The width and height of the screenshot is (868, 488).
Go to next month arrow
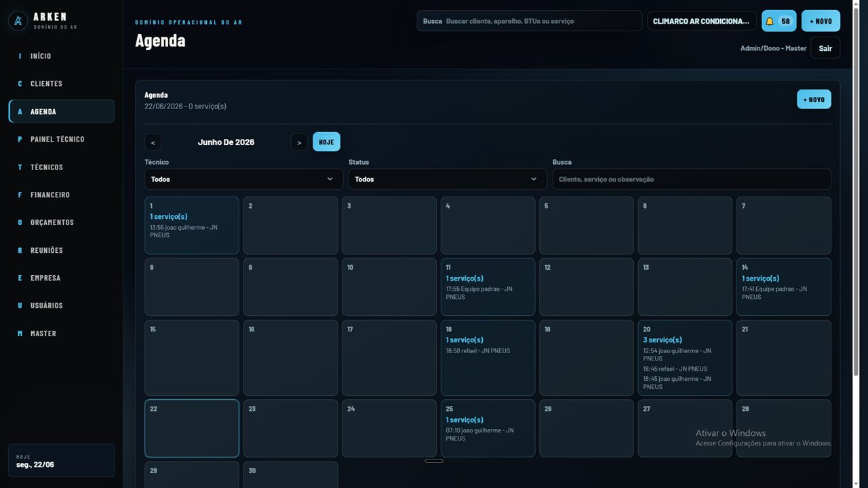pos(299,142)
